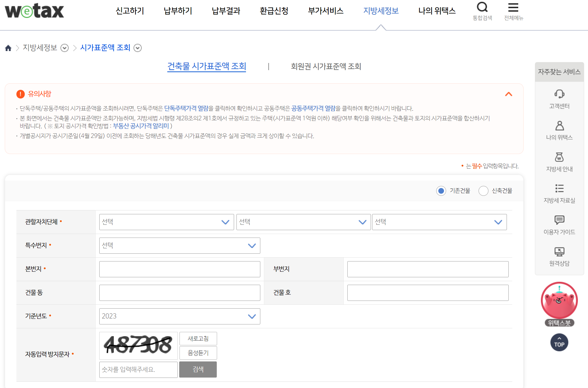This screenshot has height=388, width=588.
Task: Expand the 기준년도 2023 dropdown
Action: [180, 316]
